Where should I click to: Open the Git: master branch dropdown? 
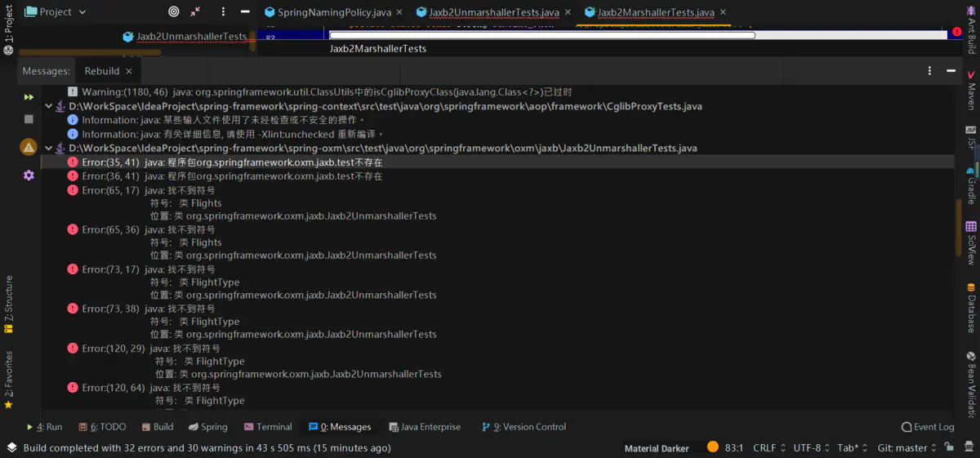pos(907,448)
